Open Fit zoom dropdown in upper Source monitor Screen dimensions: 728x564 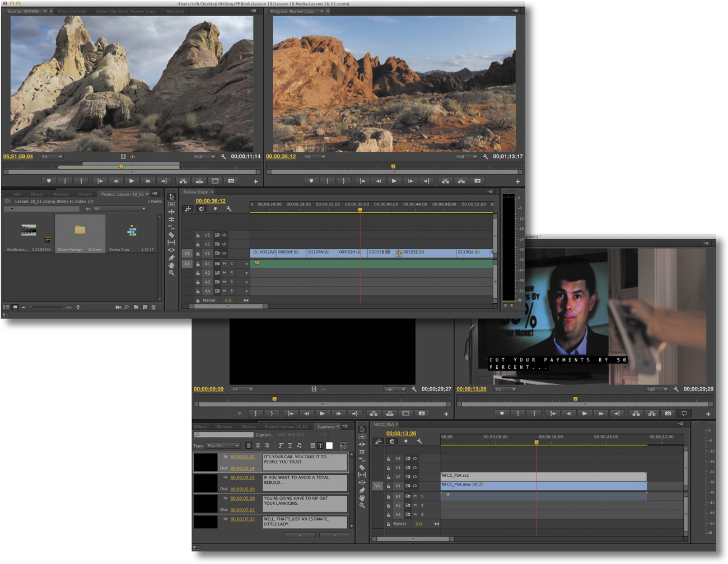[52, 157]
